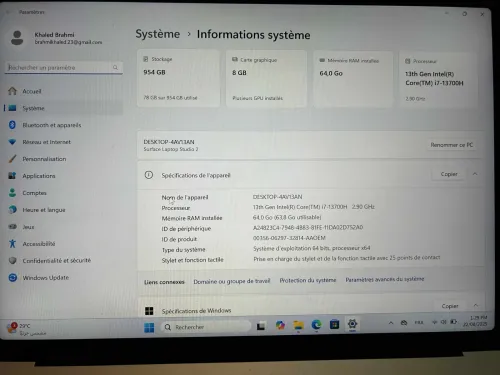The image size is (500, 375).
Task: Copy the Spécifications de l'appareil details
Action: click(449, 174)
